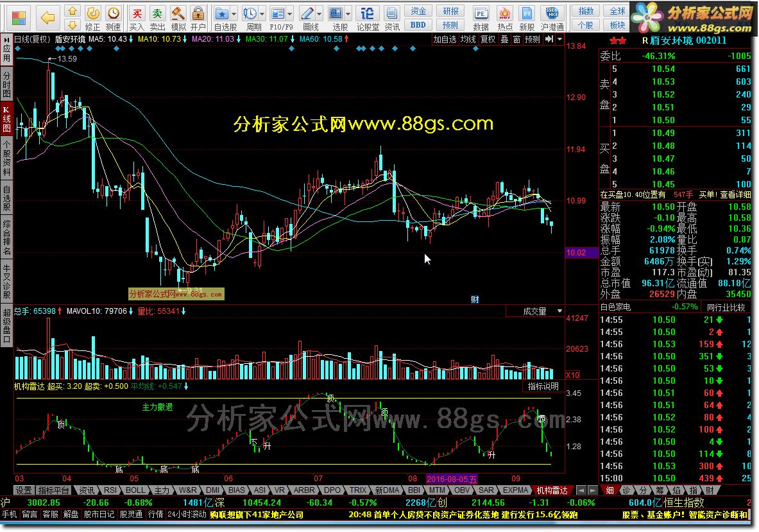Click the 个股 button
The image size is (759, 532).
coord(586,24)
